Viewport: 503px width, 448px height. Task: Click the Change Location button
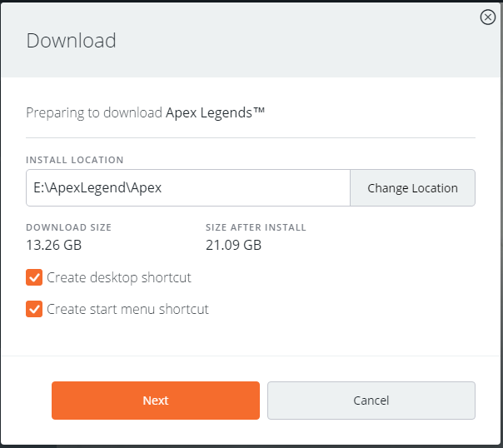412,188
